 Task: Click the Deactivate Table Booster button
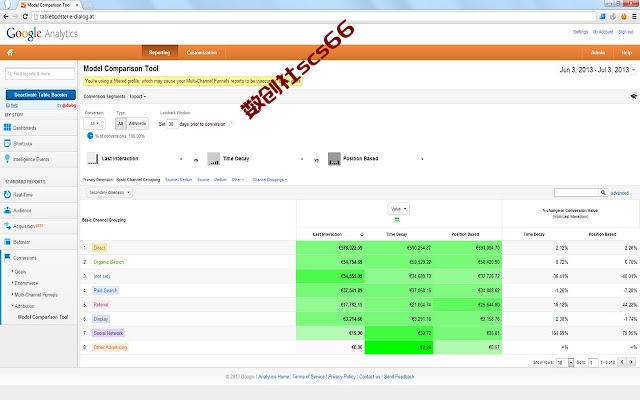click(x=41, y=95)
